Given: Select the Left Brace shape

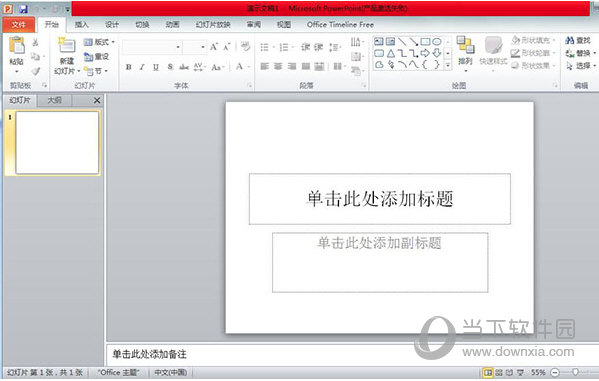Looking at the screenshot, I should point(424,65).
